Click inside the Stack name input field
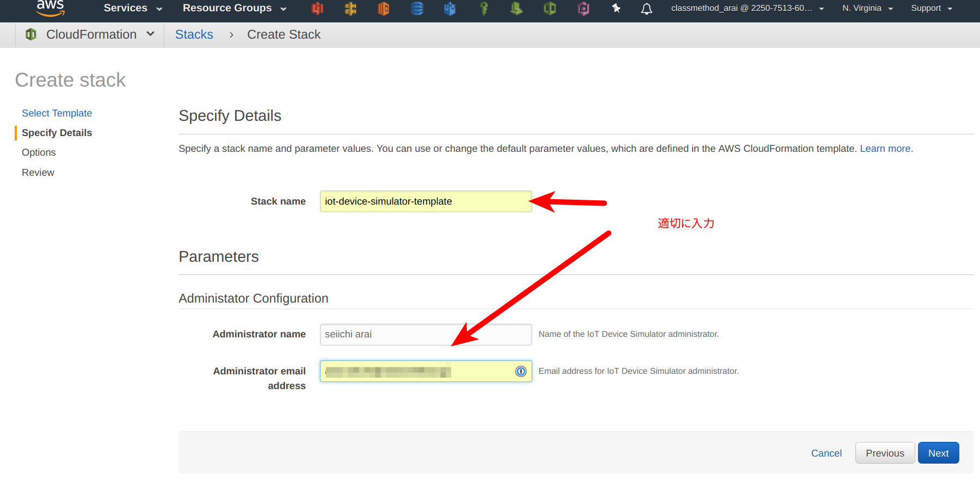The width and height of the screenshot is (980, 499). 426,201
